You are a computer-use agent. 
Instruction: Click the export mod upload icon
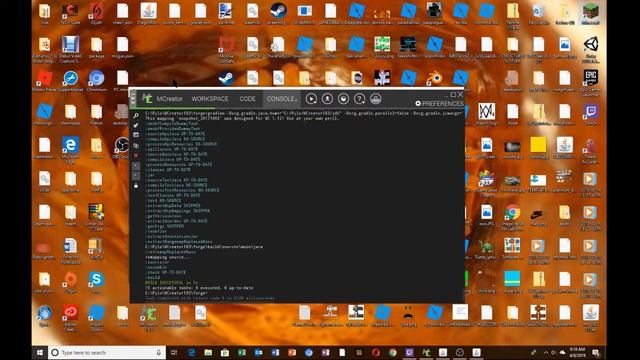327,99
